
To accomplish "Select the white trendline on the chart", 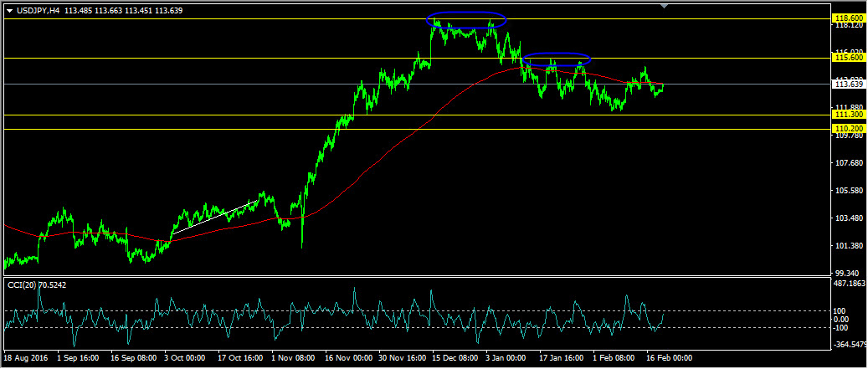I will 215,217.
